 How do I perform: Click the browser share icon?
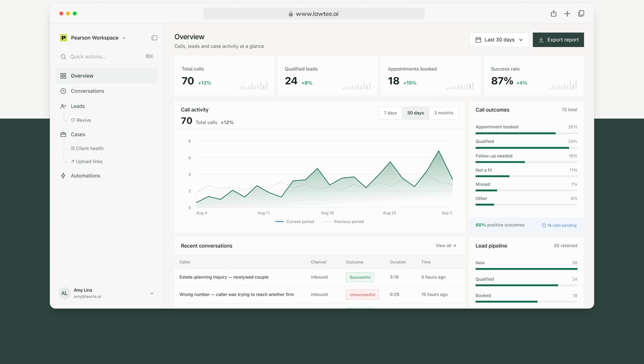[554, 13]
